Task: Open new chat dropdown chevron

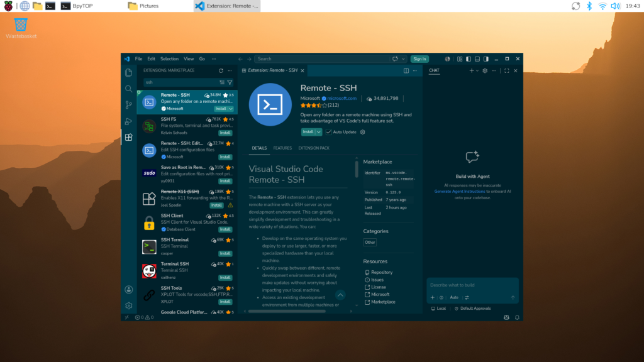Action: click(477, 70)
